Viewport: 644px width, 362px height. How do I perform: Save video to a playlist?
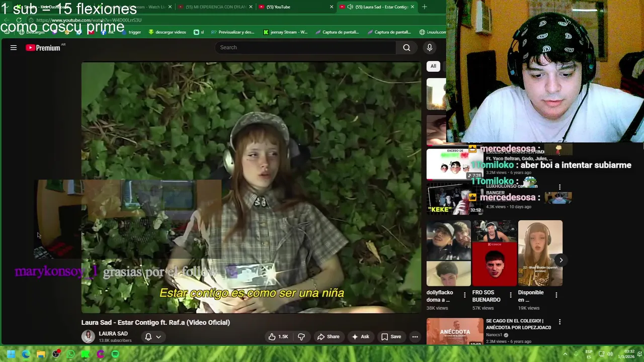click(391, 337)
